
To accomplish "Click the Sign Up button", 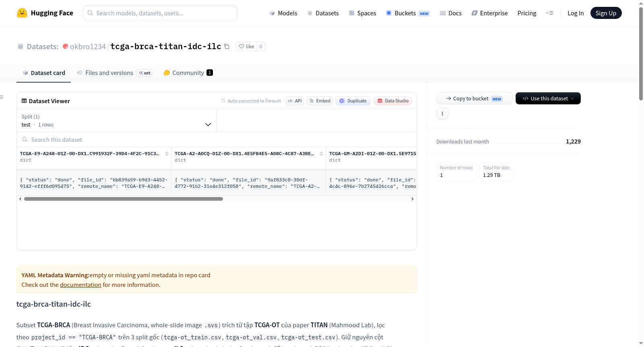I will (606, 13).
